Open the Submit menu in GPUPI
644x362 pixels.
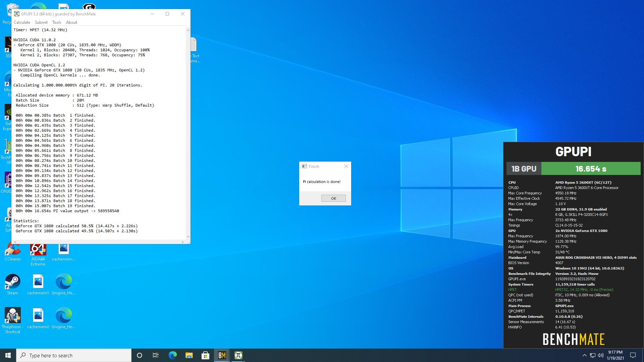coord(41,22)
